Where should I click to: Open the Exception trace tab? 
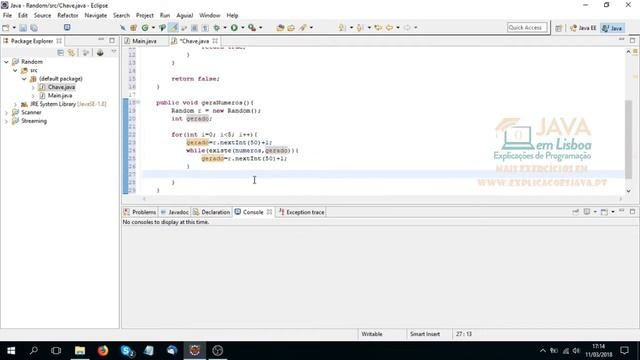[302, 212]
